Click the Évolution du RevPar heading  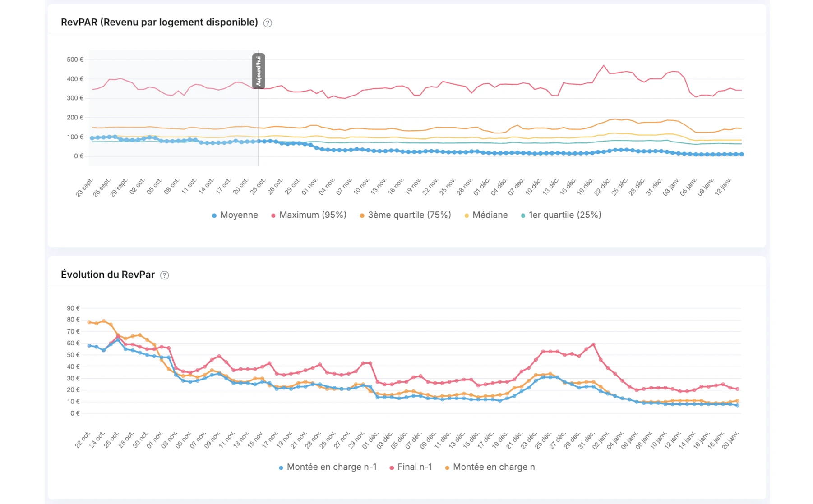108,275
